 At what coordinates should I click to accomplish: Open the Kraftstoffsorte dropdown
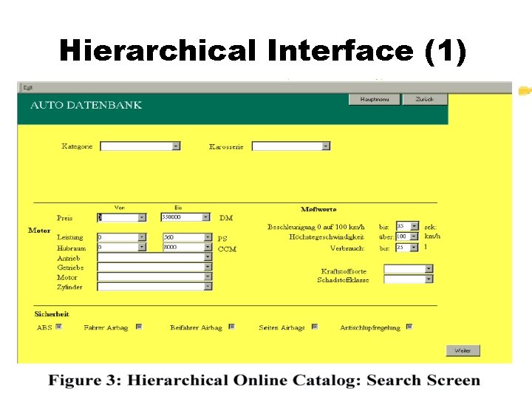(409, 269)
